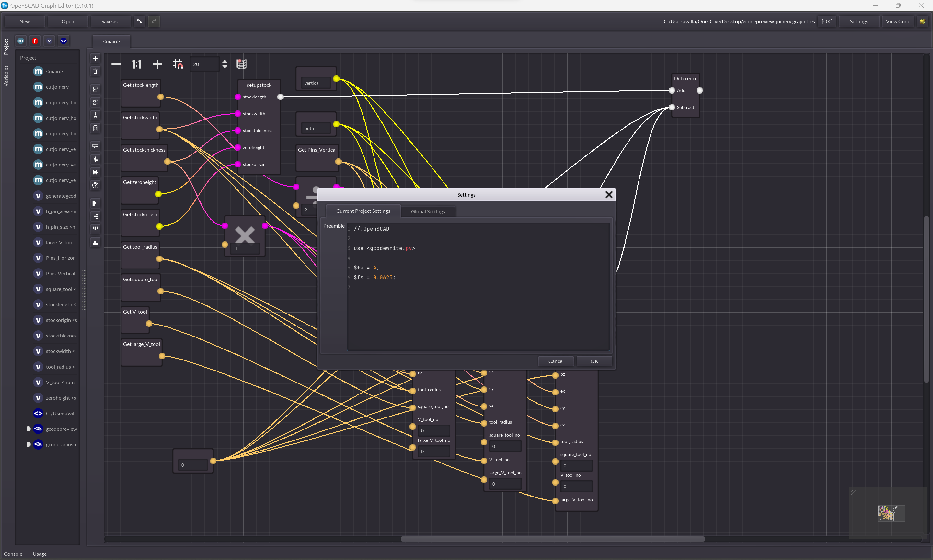Expand the gcoderadiusp tree item

29,444
